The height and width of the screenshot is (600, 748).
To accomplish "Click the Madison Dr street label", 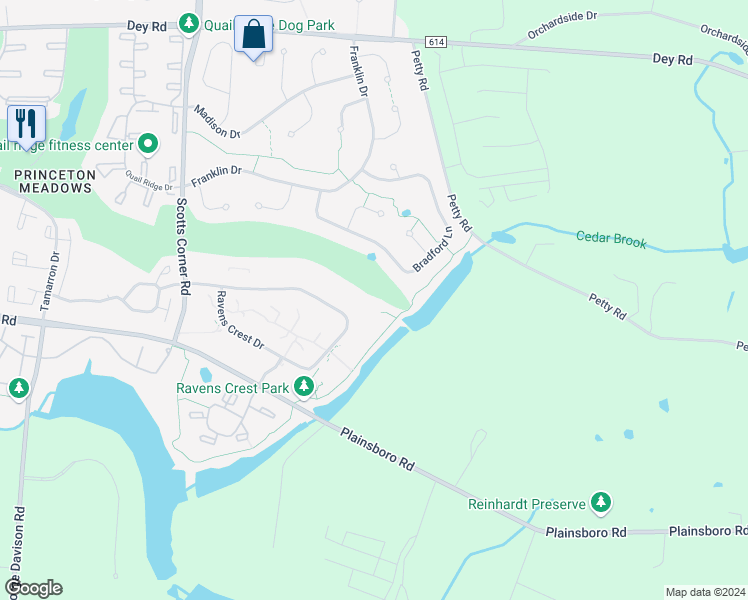I will coord(217,122).
